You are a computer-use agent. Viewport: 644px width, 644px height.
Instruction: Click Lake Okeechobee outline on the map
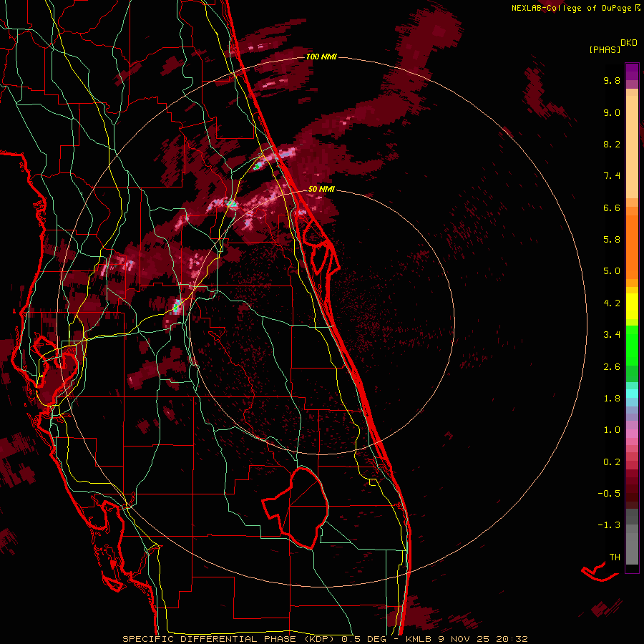(296, 507)
